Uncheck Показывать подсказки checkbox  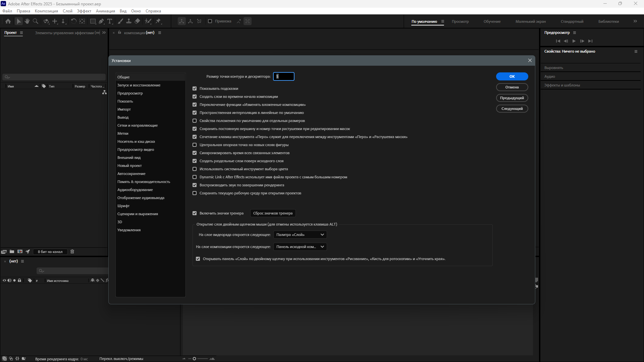click(195, 88)
